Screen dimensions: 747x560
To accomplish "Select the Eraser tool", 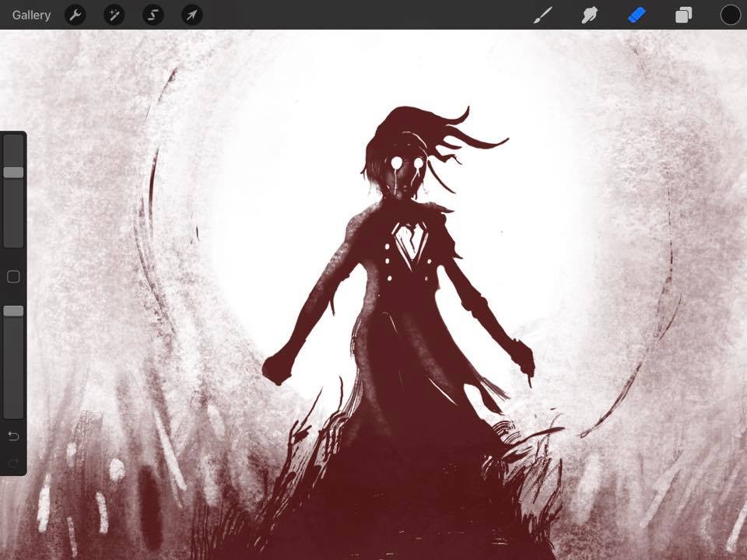I will coord(637,16).
